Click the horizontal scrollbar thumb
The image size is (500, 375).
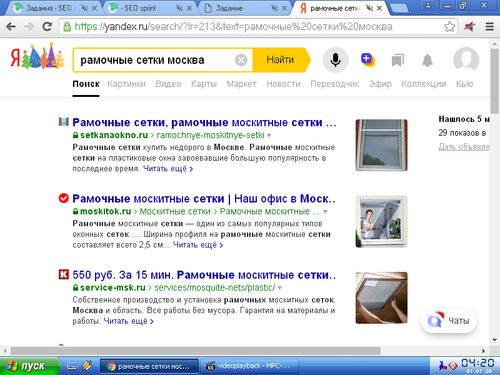click(196, 351)
